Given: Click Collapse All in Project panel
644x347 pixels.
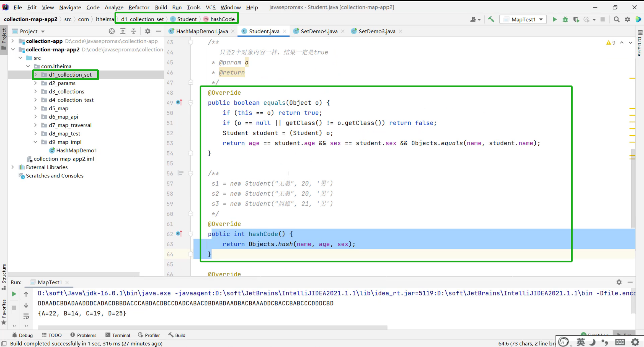Looking at the screenshot, I should [134, 31].
